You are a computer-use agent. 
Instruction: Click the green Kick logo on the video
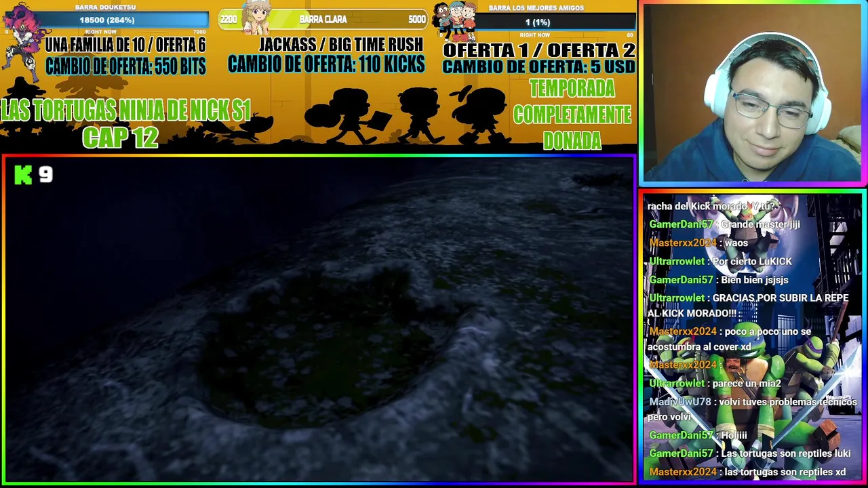[23, 175]
